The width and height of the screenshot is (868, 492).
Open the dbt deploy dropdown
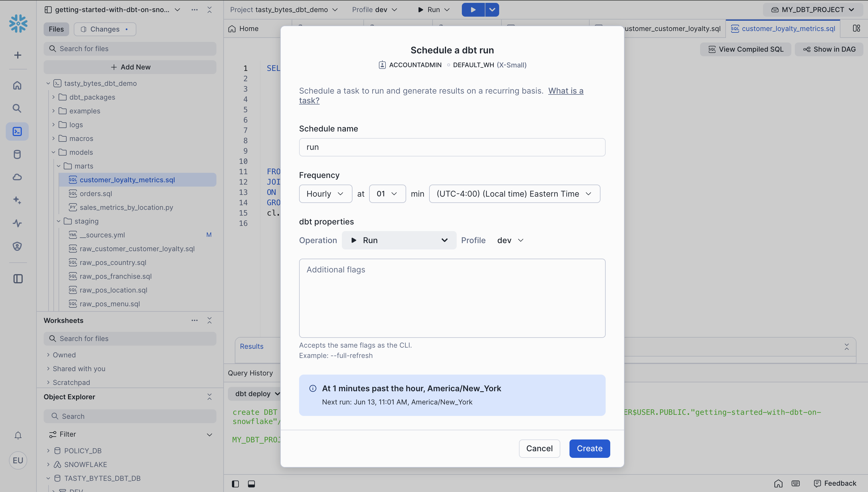[257, 394]
